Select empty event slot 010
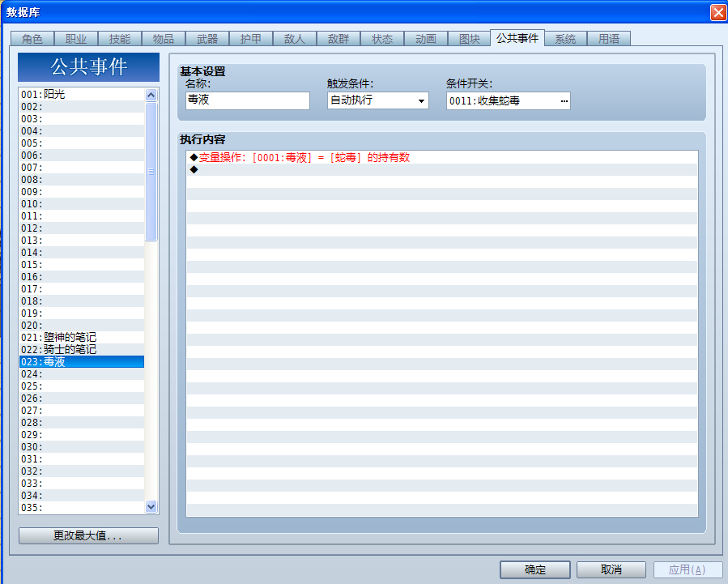The height and width of the screenshot is (584, 728). 82,204
